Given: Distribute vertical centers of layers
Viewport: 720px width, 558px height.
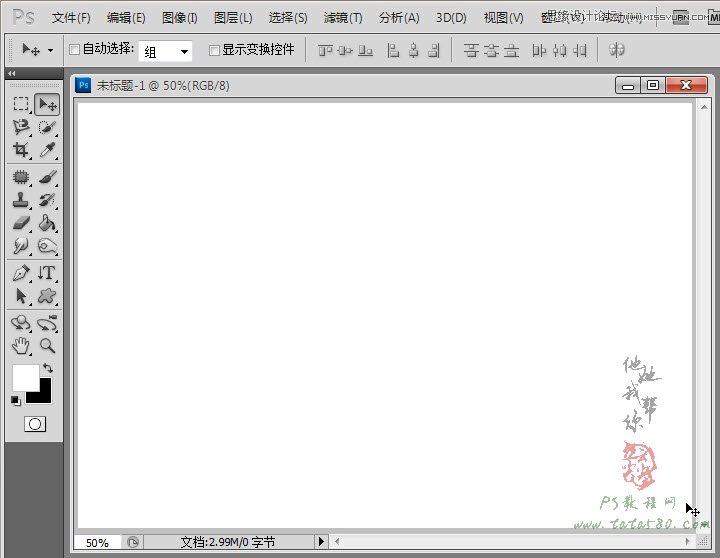Looking at the screenshot, I should click(x=491, y=50).
